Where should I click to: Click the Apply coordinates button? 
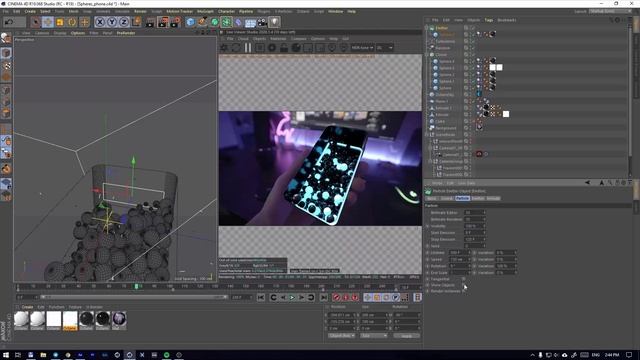pyautogui.click(x=407, y=336)
